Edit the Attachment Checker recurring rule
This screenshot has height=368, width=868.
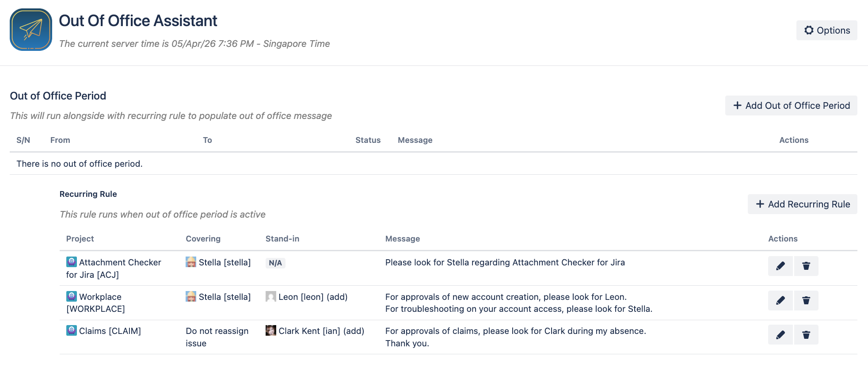point(780,266)
